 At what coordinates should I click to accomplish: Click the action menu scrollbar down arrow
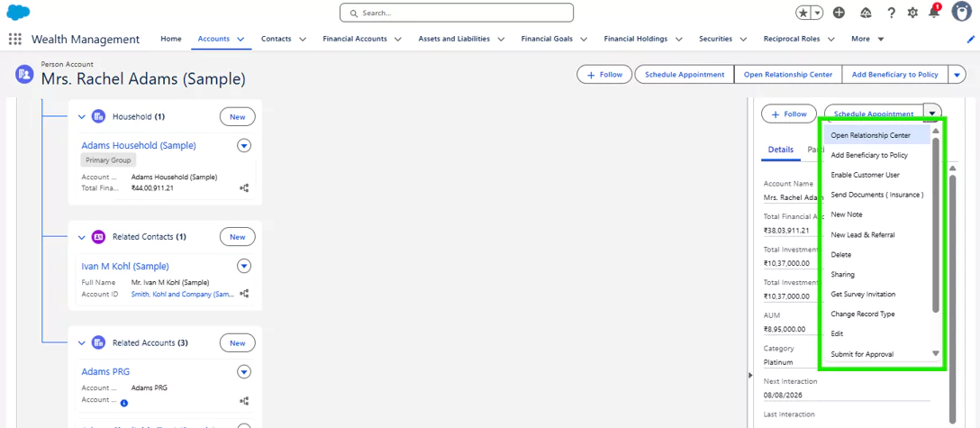pos(935,353)
